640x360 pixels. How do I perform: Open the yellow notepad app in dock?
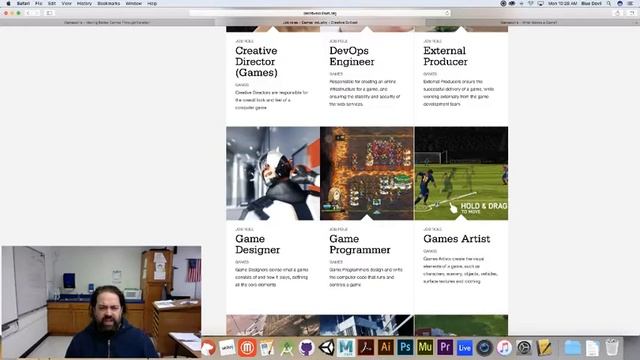(544, 348)
